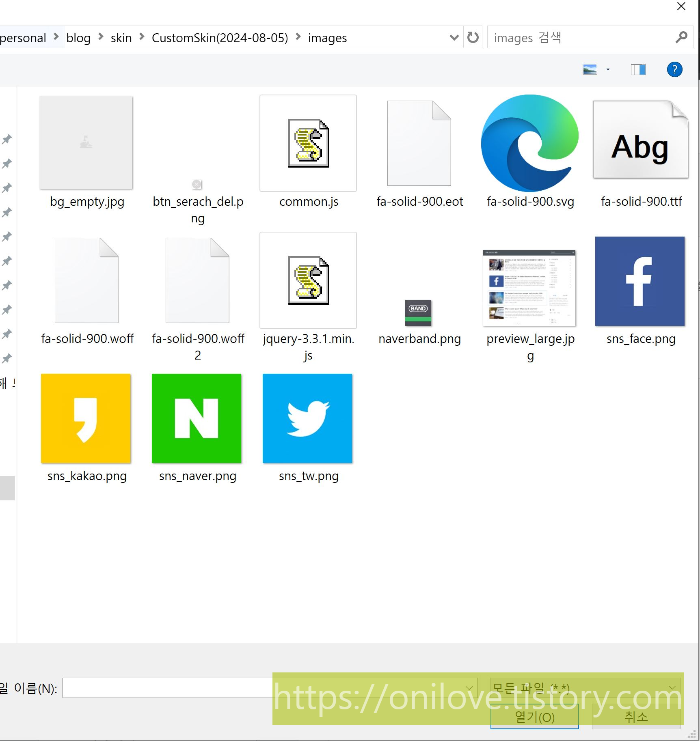This screenshot has width=700, height=741.
Task: Select the common.js script file icon
Action: coord(308,143)
